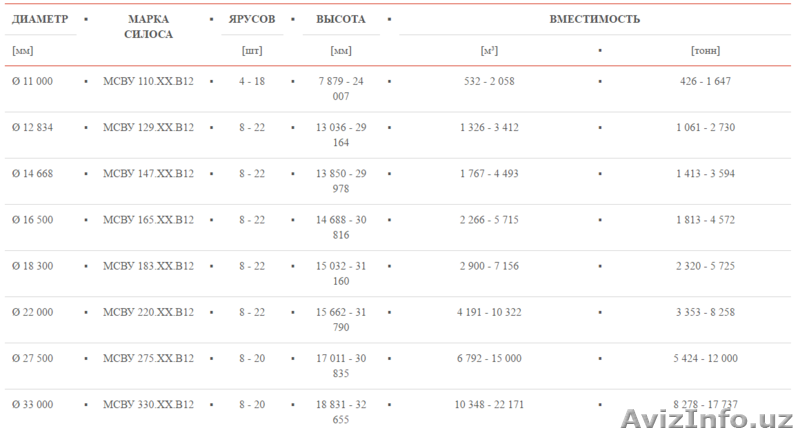Click the [м³] unit subheader
This screenshot has width=800, height=435.
point(487,50)
